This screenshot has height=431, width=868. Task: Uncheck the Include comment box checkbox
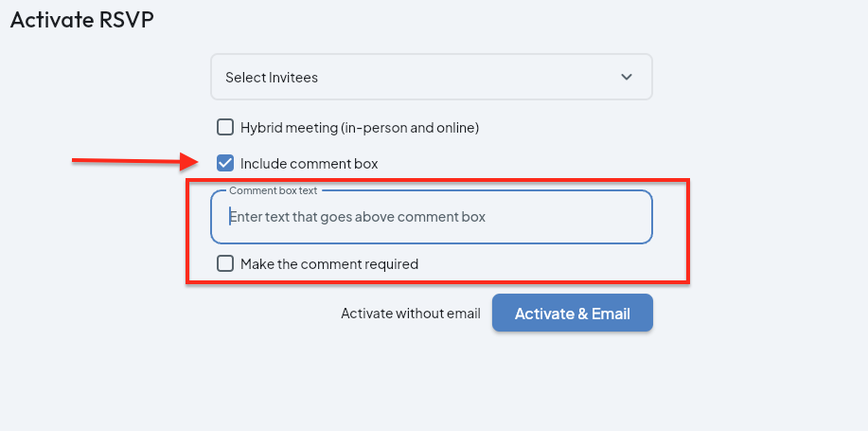225,163
